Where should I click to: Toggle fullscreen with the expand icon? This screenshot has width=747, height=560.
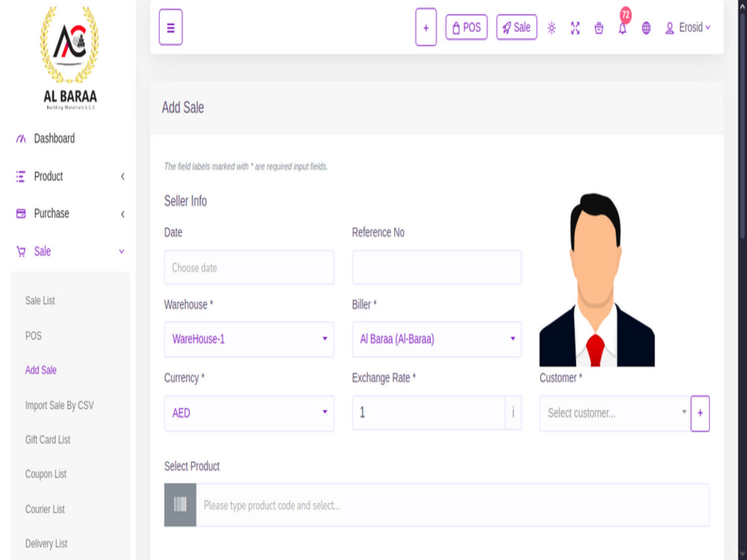point(575,28)
